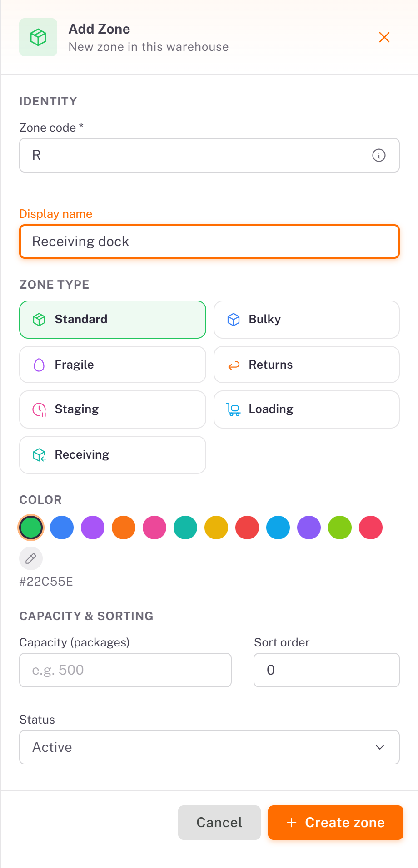The width and height of the screenshot is (418, 868).
Task: Click the green box icon beside Add Zone
Action: point(38,37)
